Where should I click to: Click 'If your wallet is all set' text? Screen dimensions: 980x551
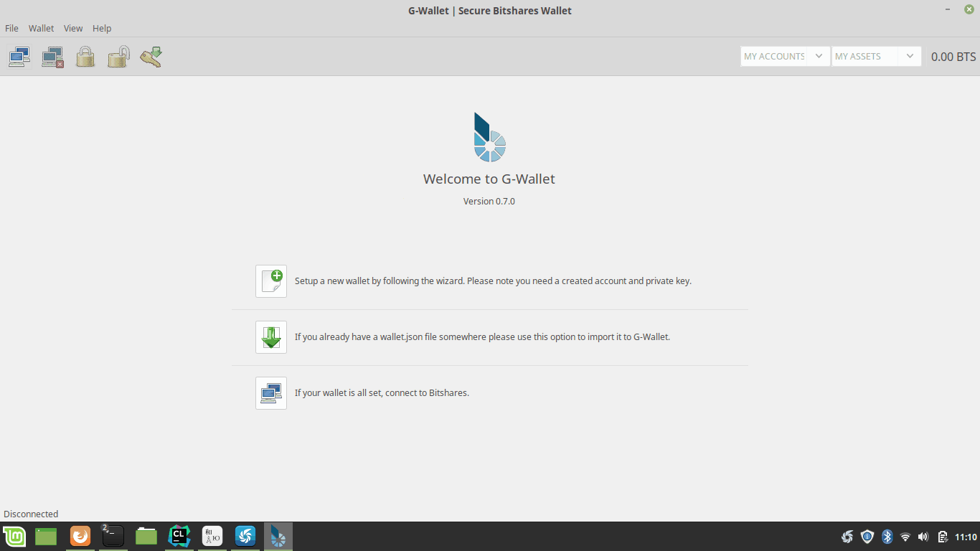(x=382, y=393)
